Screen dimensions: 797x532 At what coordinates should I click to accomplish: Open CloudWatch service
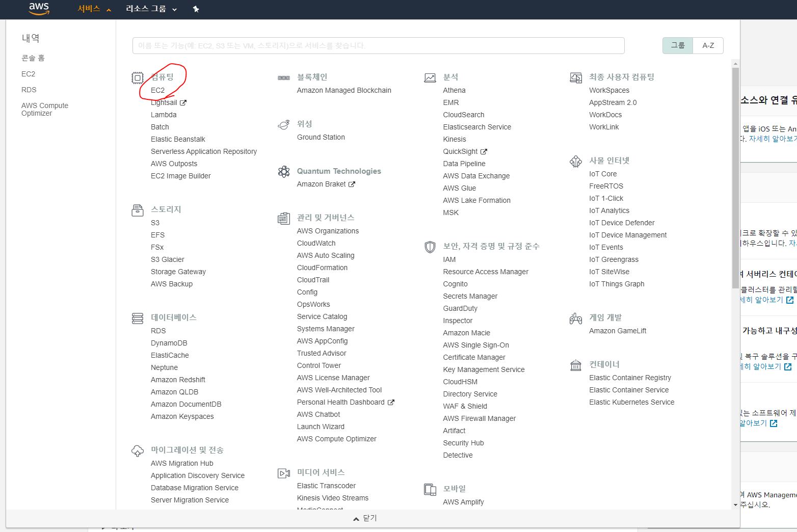click(x=316, y=243)
